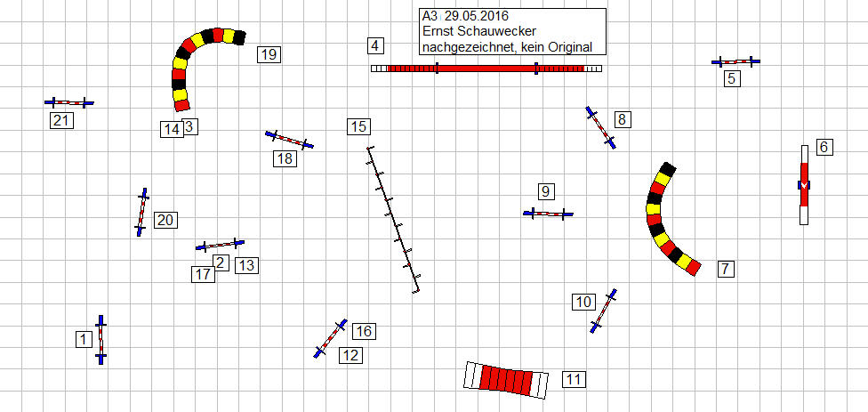
Task: Click the number label 13
Action: pyautogui.click(x=246, y=264)
